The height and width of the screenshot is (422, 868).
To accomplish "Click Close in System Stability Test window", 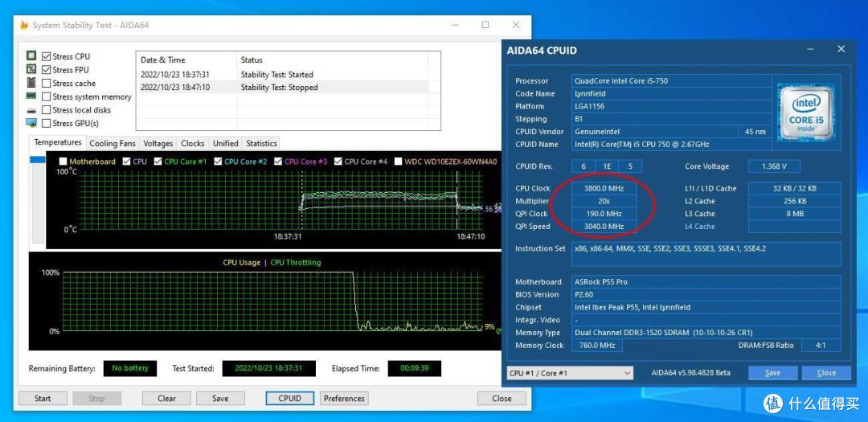I will pos(502,398).
